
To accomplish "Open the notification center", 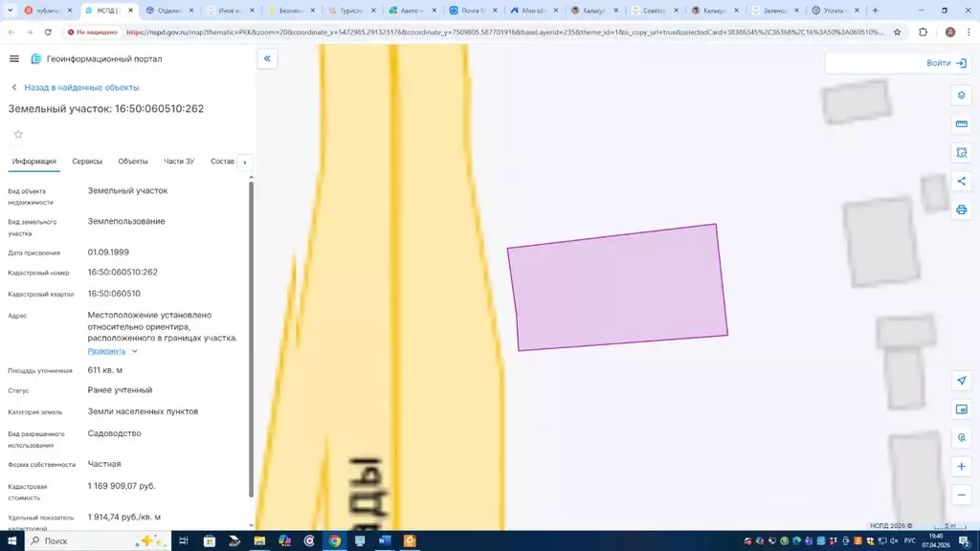I will tap(965, 541).
